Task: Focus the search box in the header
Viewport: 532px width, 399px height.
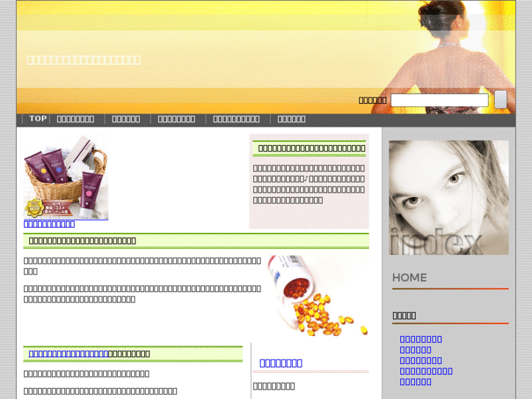Action: (x=439, y=100)
